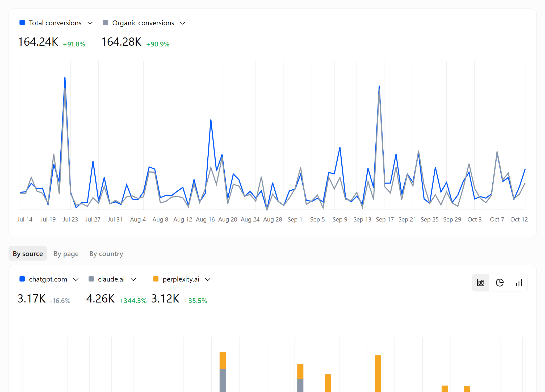Click the 4.26K claude.ai value
Screen dimensions: 545x392
[x=100, y=299]
